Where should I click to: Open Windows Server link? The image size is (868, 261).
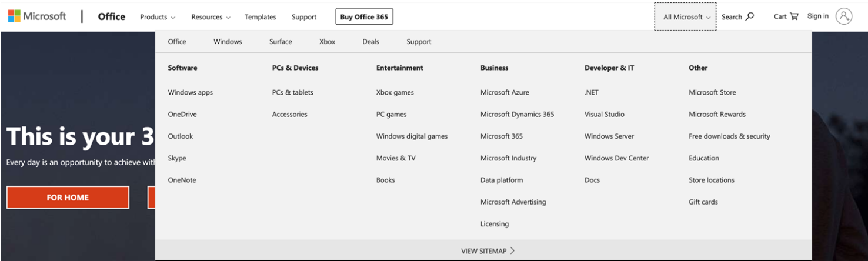pyautogui.click(x=609, y=136)
